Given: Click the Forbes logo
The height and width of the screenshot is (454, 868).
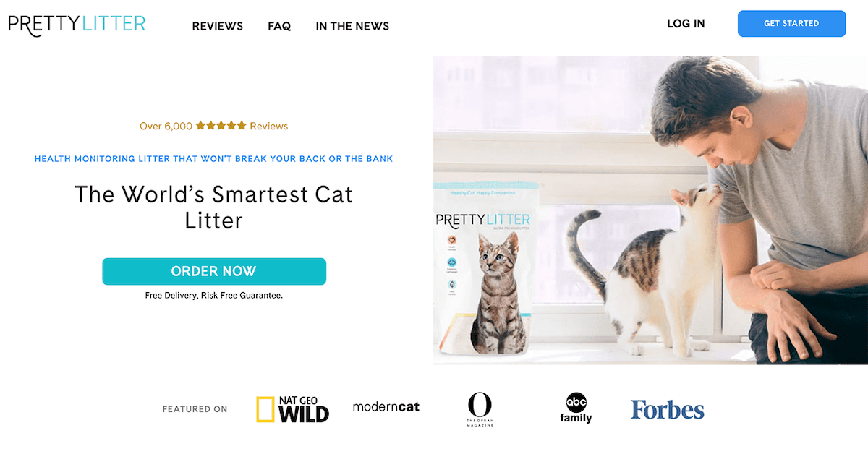Looking at the screenshot, I should coord(666,409).
